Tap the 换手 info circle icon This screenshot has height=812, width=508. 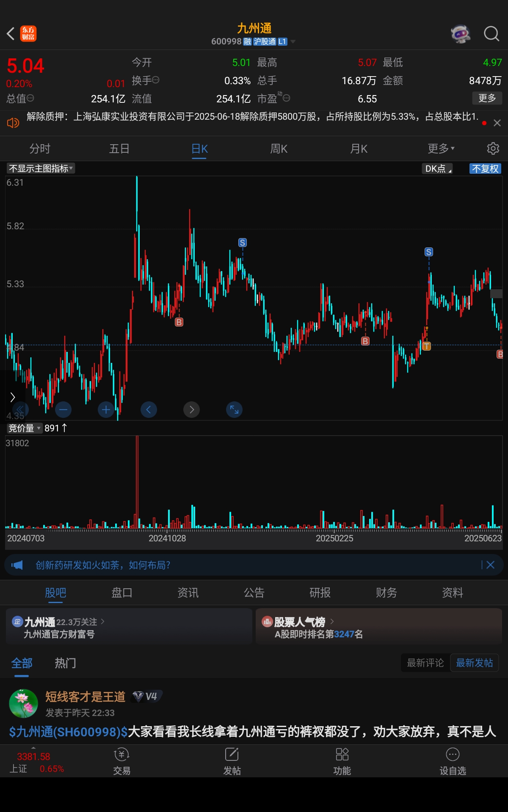pyautogui.click(x=156, y=80)
